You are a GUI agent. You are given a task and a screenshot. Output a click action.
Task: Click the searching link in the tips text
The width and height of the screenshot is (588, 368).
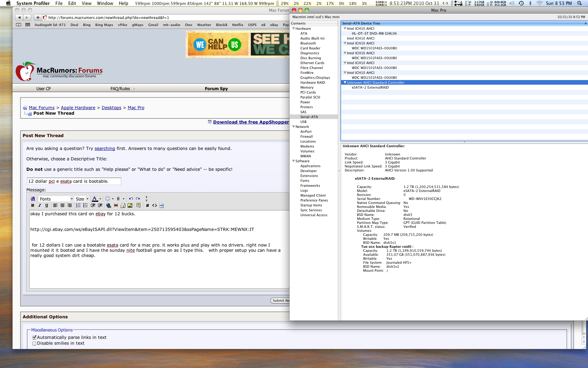pos(105,148)
